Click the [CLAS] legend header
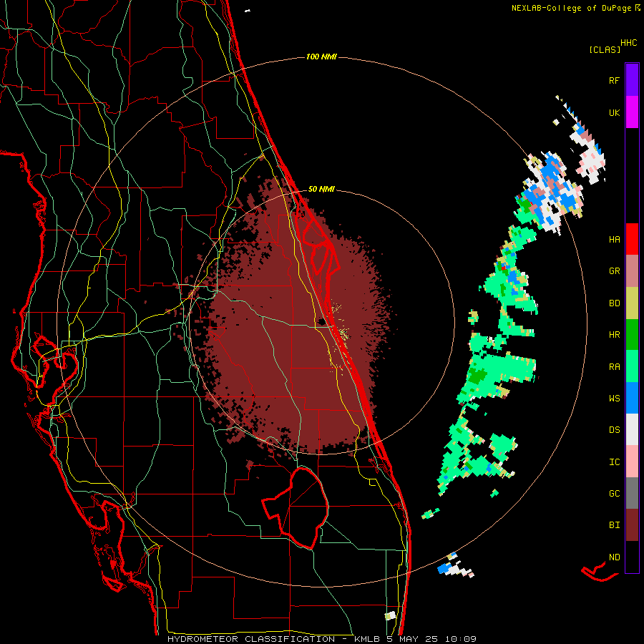Screen dimensions: 644x644 [x=605, y=49]
